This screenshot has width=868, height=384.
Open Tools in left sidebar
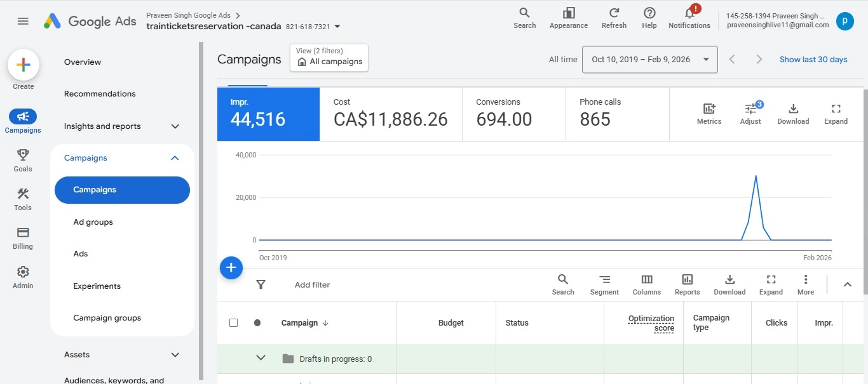pos(23,194)
